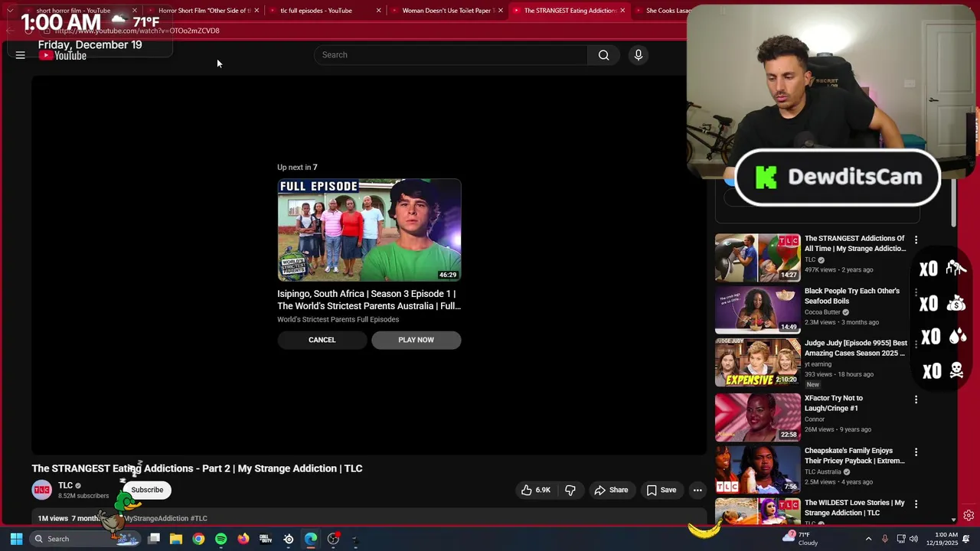Open the taskbar weather widget showing 71°F Cloudy
The image size is (980, 551).
pyautogui.click(x=802, y=539)
